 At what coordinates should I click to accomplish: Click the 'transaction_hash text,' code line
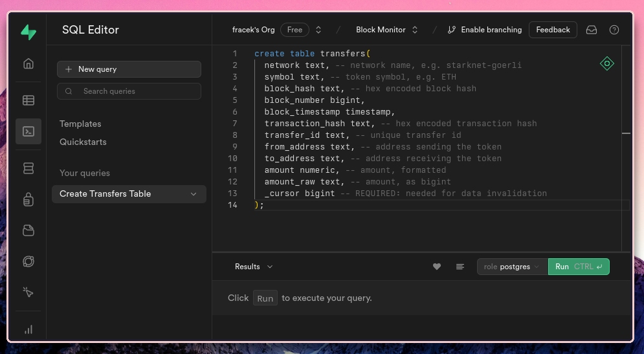(x=319, y=123)
